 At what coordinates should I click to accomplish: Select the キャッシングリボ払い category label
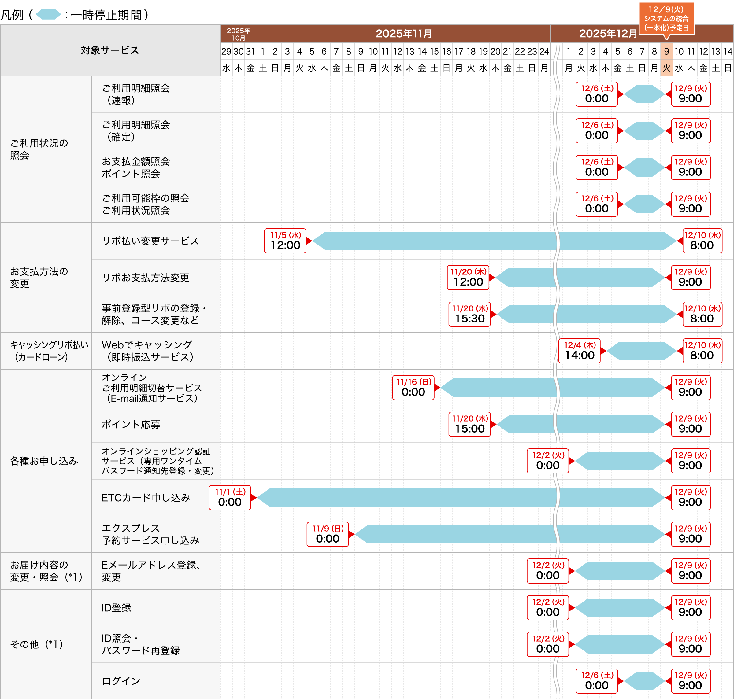[49, 351]
